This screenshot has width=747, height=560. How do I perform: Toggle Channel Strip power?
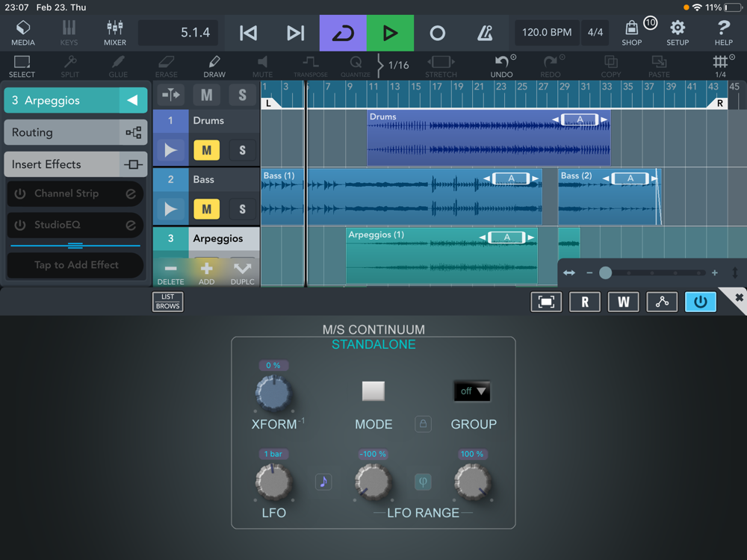click(20, 194)
